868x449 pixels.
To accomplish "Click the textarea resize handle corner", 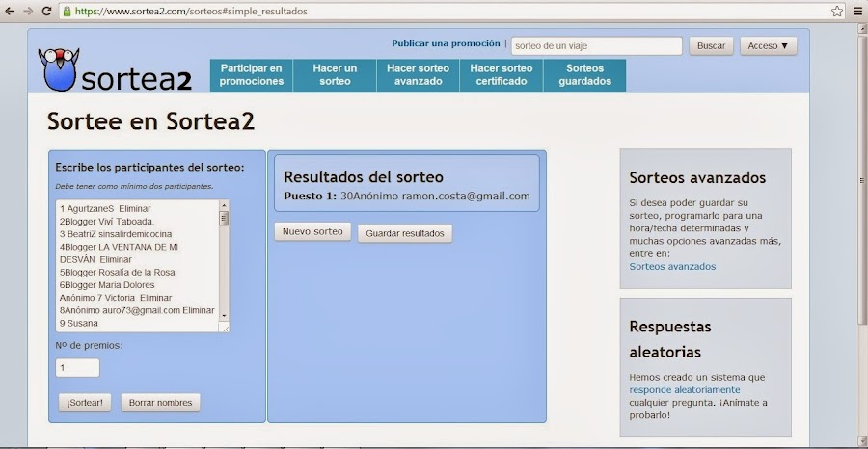I will tap(225, 328).
